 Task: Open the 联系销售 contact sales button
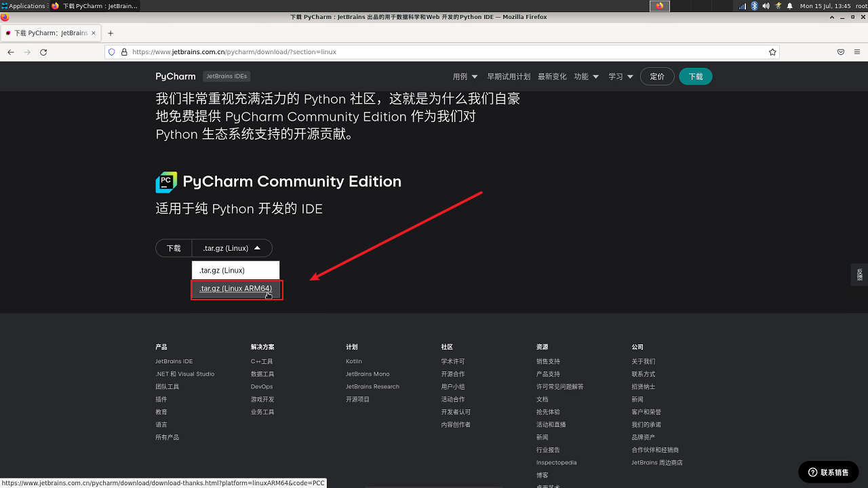click(x=829, y=472)
